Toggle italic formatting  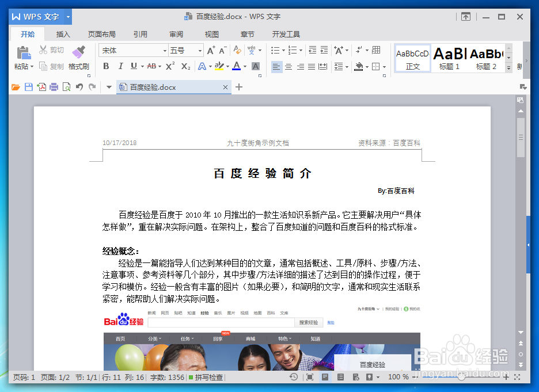(120, 66)
